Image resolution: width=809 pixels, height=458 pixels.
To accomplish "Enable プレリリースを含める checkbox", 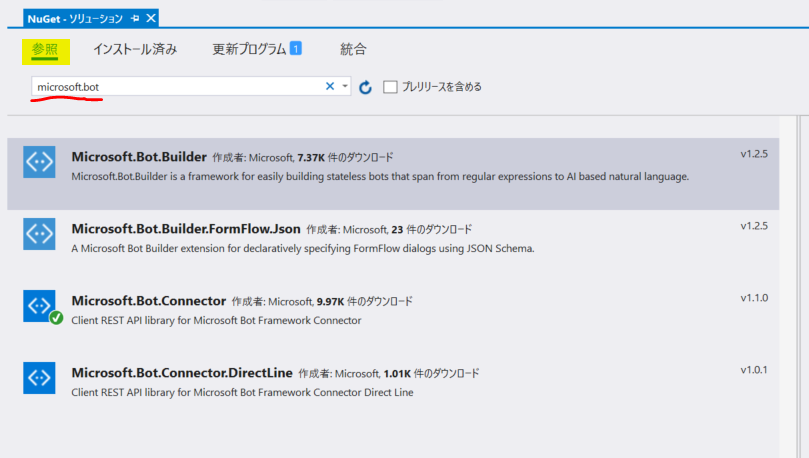I will tap(390, 87).
